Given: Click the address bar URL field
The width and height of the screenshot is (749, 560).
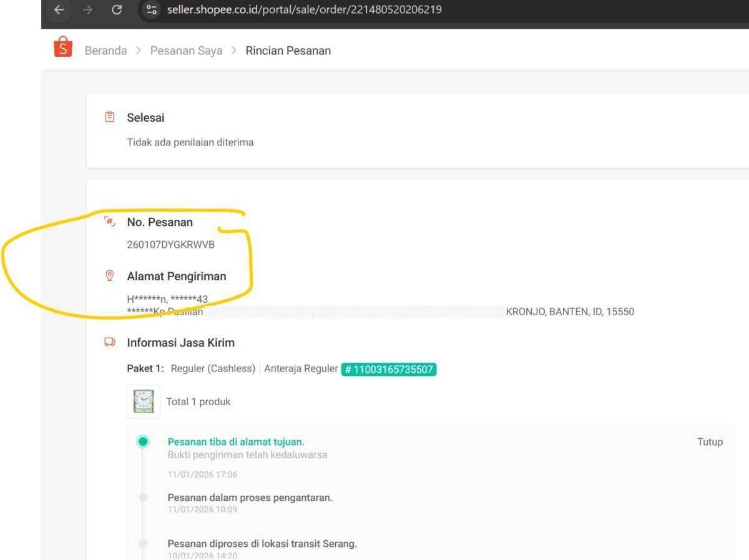Looking at the screenshot, I should [x=305, y=10].
